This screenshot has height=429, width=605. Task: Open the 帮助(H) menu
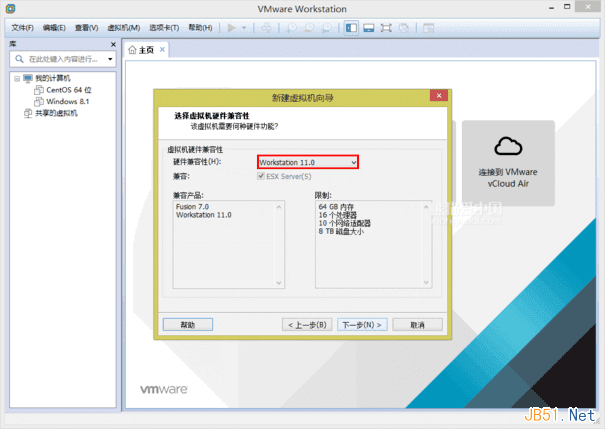click(200, 28)
